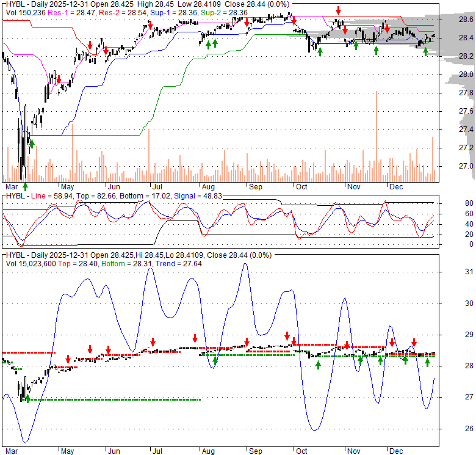Click the Jul label on price chart axis
The width and height of the screenshot is (476, 455).
157,187
